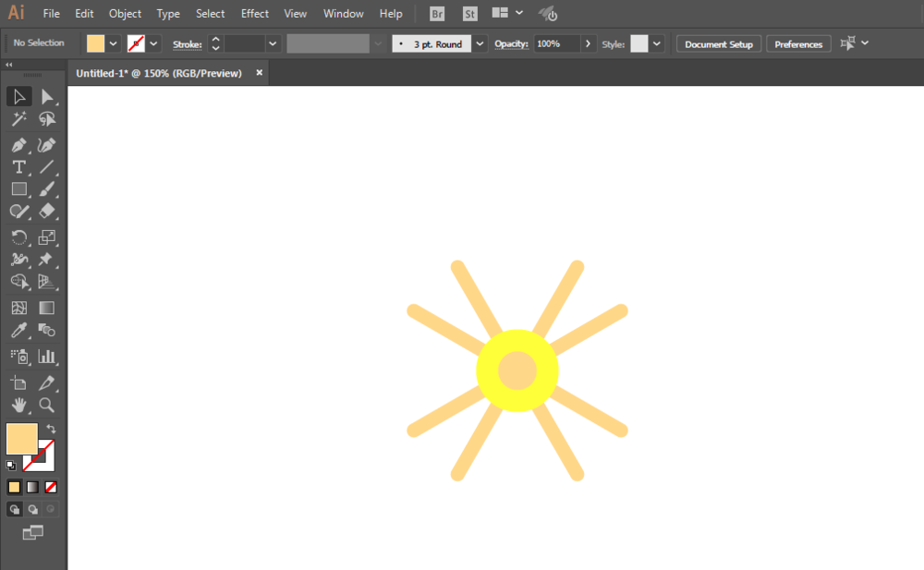924x570 pixels.
Task: Select the Type tool
Action: 18,167
